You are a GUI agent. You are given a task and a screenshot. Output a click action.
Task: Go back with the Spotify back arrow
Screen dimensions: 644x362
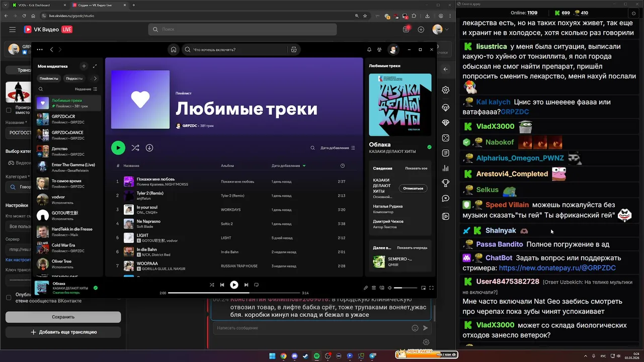pos(52,50)
